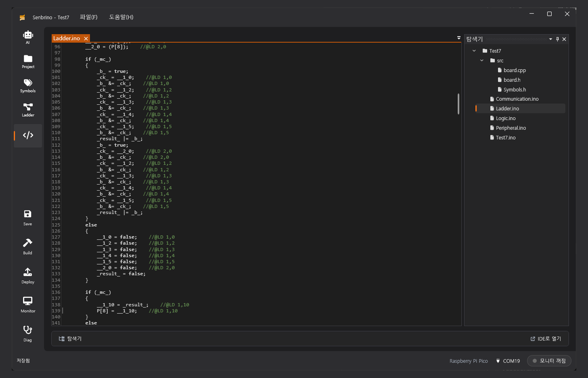Select Ladder.ino in the explorer tree
The image size is (588, 378).
coord(520,108)
